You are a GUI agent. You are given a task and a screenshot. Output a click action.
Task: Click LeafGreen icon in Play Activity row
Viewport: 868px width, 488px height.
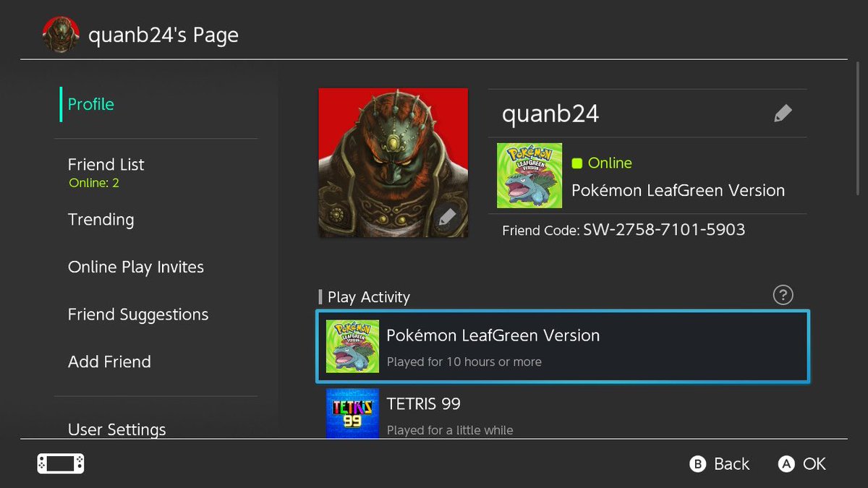tap(352, 346)
